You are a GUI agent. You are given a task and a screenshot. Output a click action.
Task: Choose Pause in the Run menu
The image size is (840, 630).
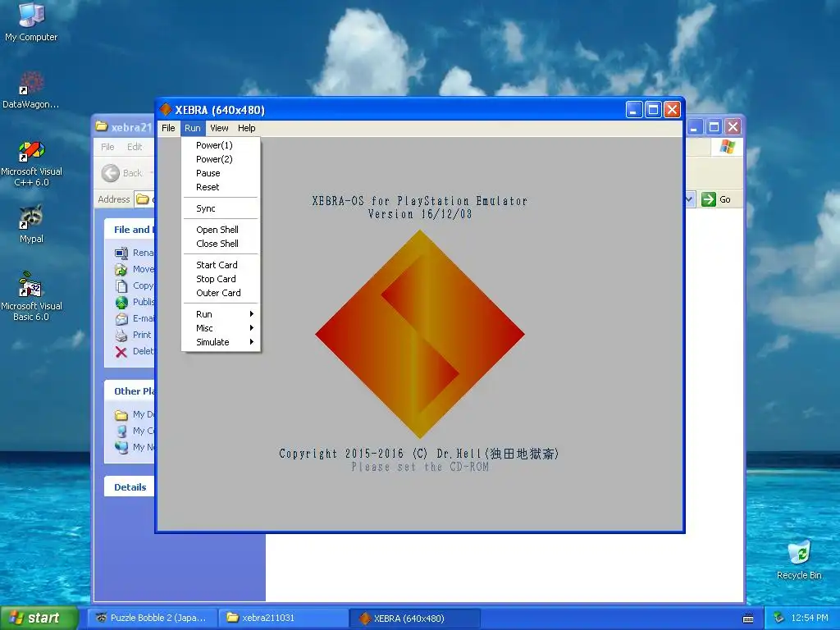221,173
